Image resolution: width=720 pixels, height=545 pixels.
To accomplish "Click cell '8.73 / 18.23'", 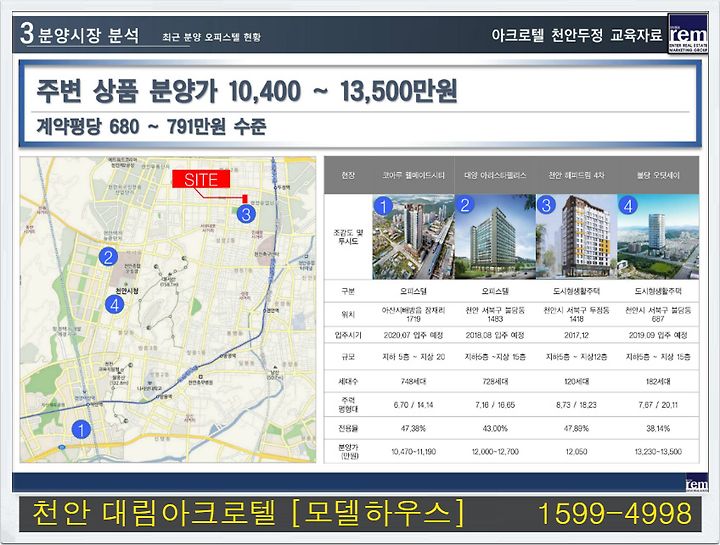I will click(576, 405).
